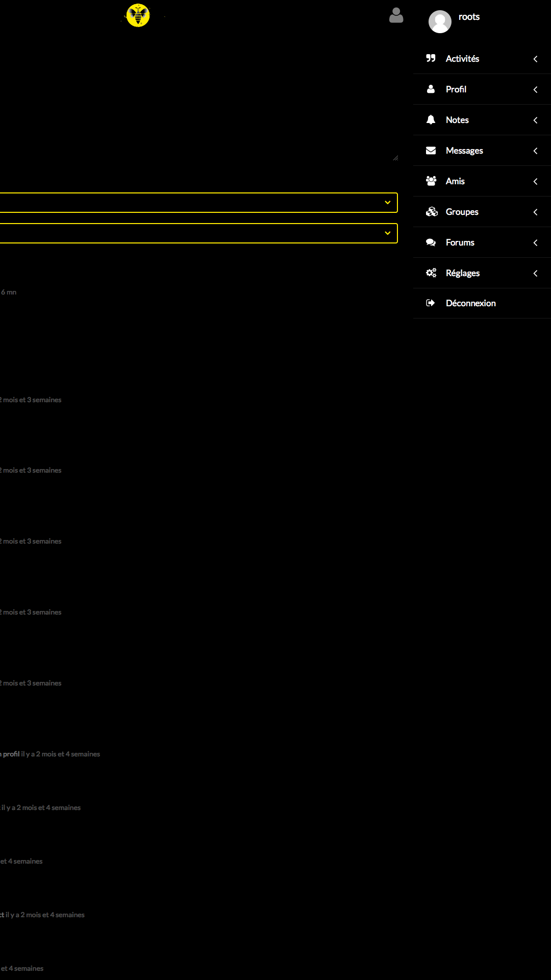
Task: Click the Réglages gears icon
Action: tap(431, 273)
